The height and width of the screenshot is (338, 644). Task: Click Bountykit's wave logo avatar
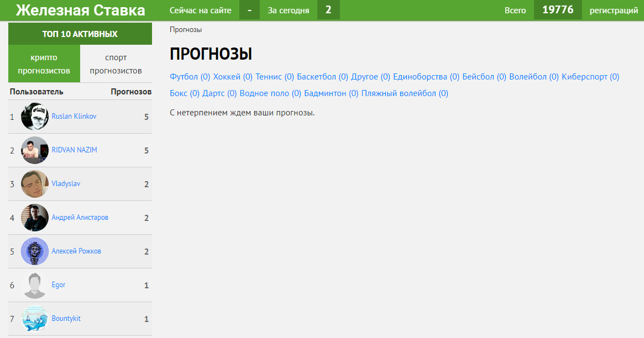click(35, 319)
